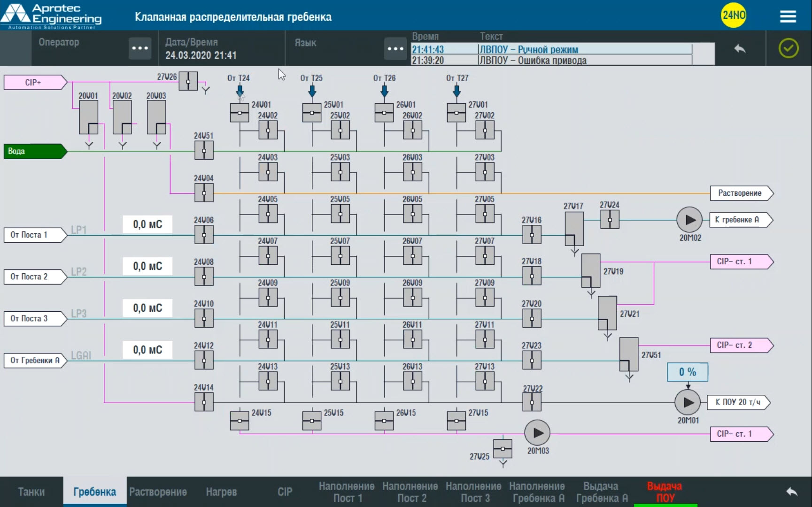Select the ЛВПОУ – Ручной режим alarm row
Viewport: 812px width, 507px height.
pyautogui.click(x=551, y=49)
